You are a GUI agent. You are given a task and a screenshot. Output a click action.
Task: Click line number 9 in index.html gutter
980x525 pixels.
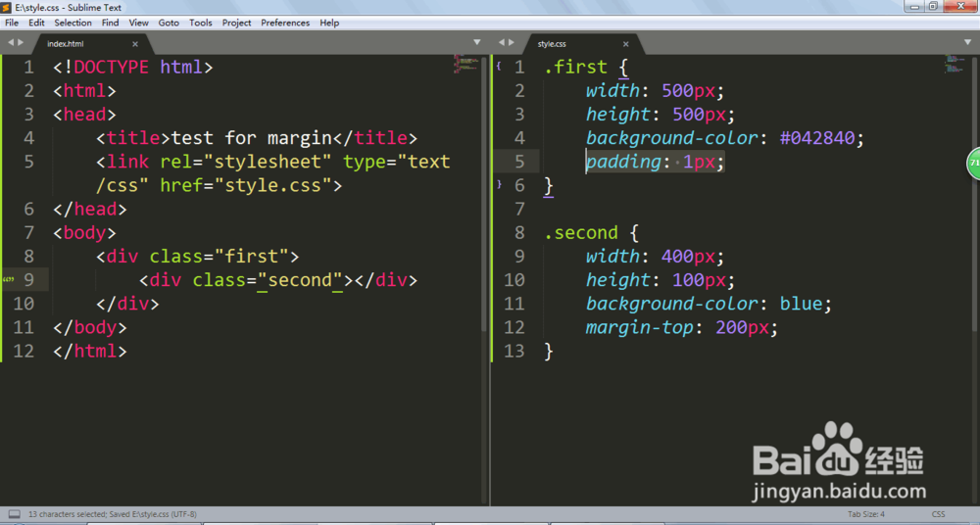(x=28, y=279)
